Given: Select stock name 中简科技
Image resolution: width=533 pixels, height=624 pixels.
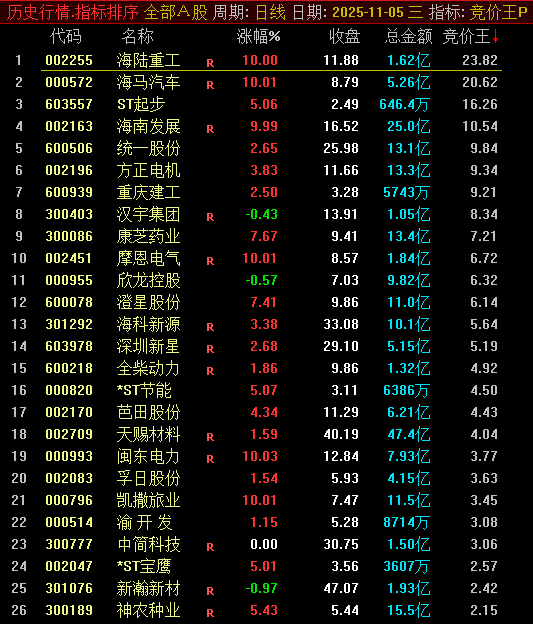Looking at the screenshot, I should click(148, 544).
